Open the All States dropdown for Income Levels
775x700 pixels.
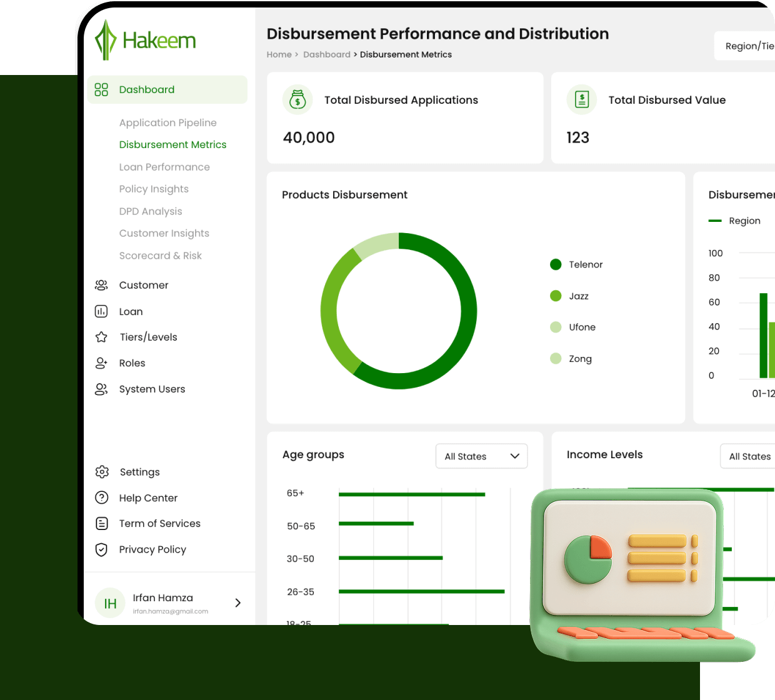751,456
